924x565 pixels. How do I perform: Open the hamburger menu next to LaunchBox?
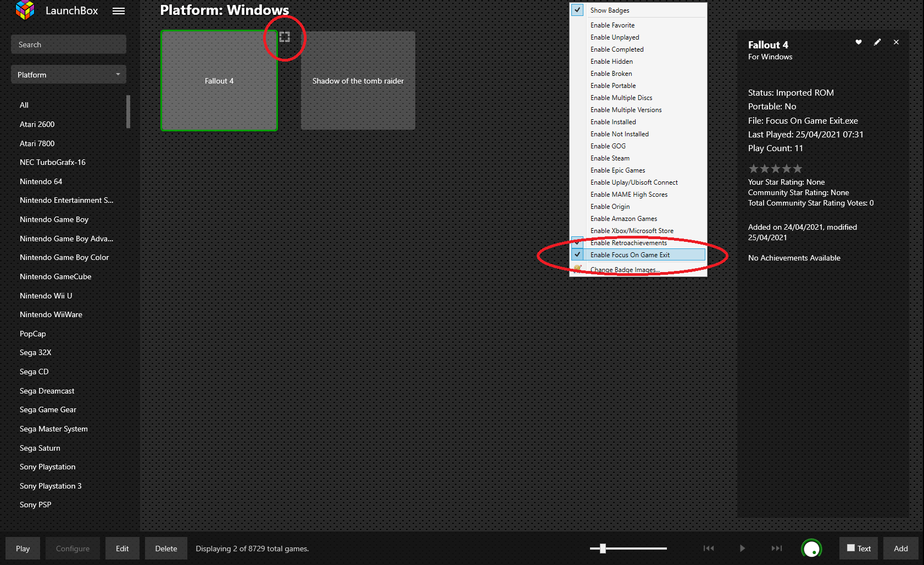[x=119, y=11]
